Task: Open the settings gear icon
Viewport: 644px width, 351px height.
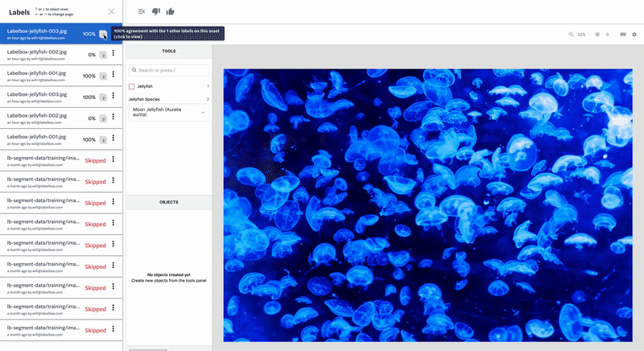Action: pos(634,35)
